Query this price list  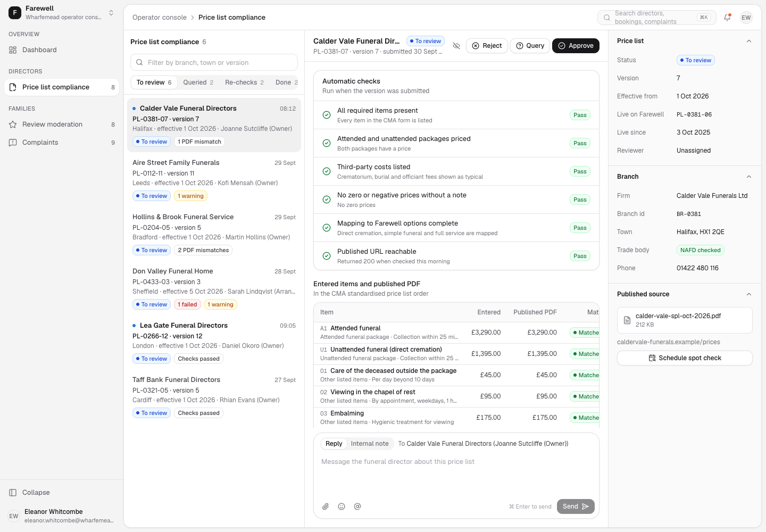coord(530,46)
